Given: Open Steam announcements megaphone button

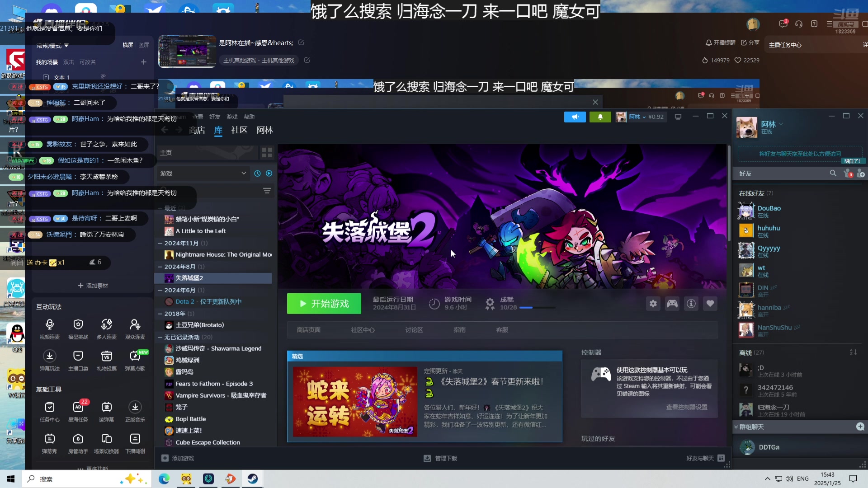Looking at the screenshot, I should click(x=575, y=117).
